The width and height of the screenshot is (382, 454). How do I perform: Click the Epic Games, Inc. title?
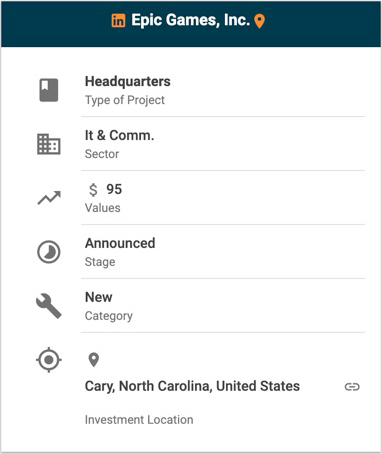[x=191, y=20]
